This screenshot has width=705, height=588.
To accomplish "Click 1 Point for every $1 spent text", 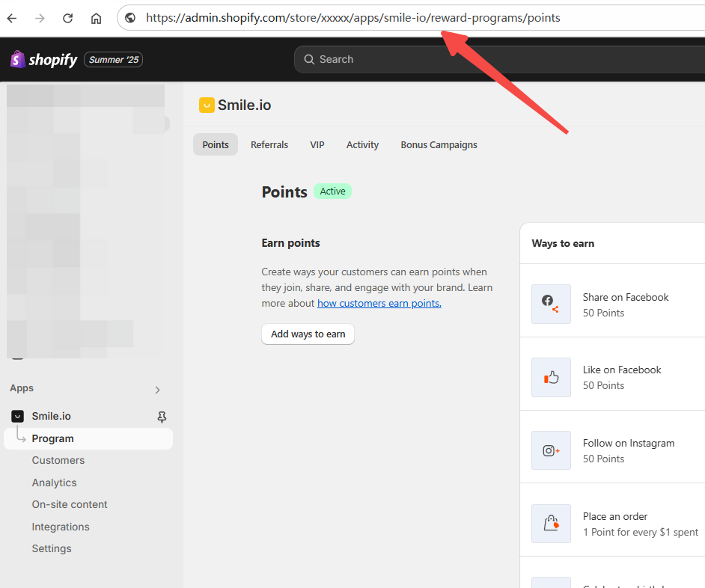I will point(640,532).
